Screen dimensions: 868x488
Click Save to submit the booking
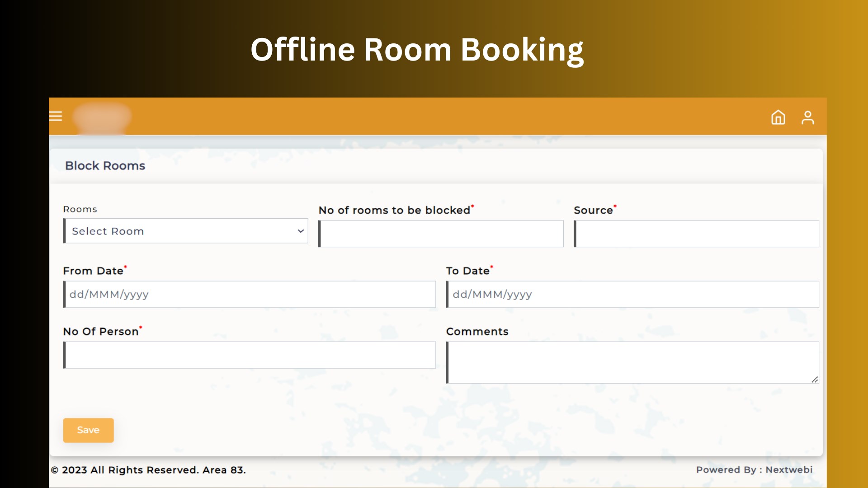(x=88, y=430)
